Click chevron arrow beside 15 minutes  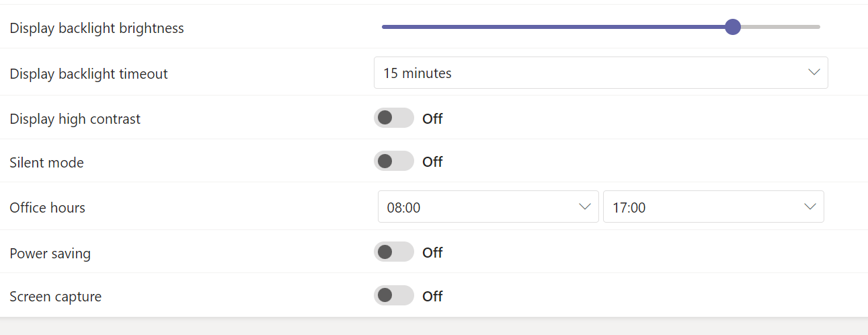click(x=814, y=72)
